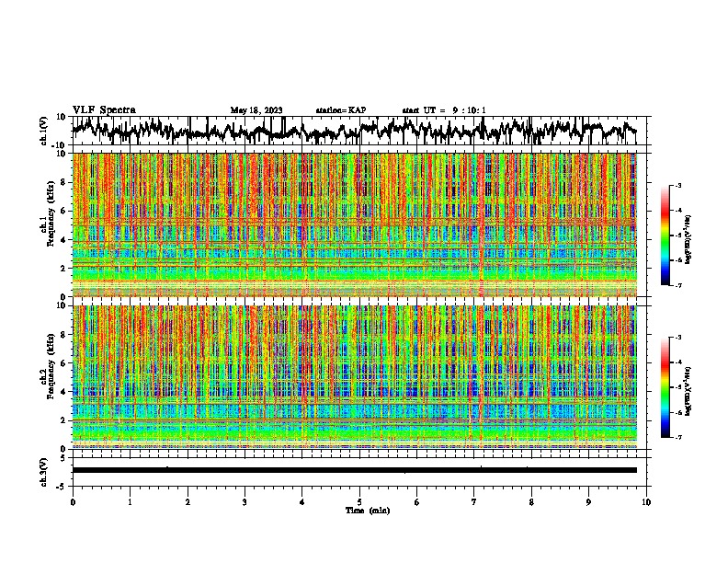
Task: Click the 'ch.3(V)' axis label
Action: tap(44, 472)
